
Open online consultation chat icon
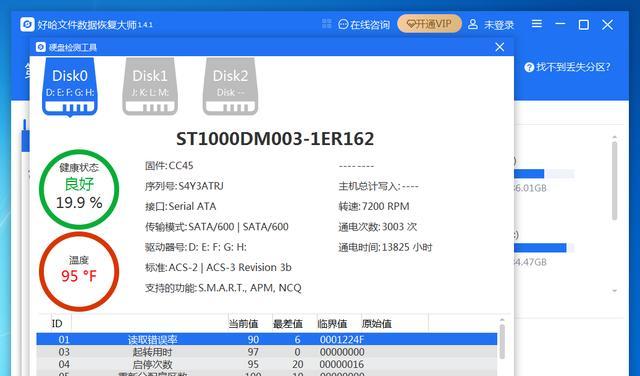tap(343, 24)
